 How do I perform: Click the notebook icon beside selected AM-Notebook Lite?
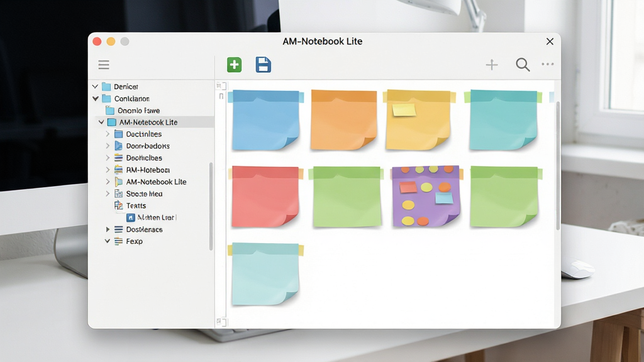pos(112,123)
